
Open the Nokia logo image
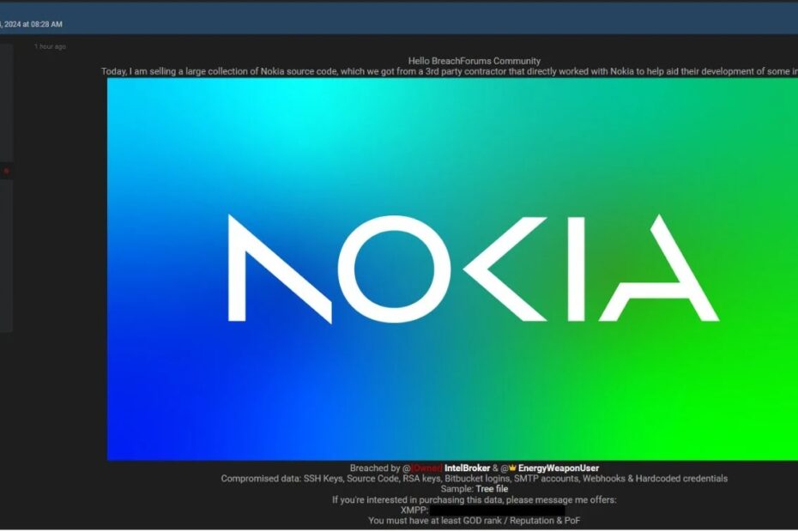coord(452,269)
